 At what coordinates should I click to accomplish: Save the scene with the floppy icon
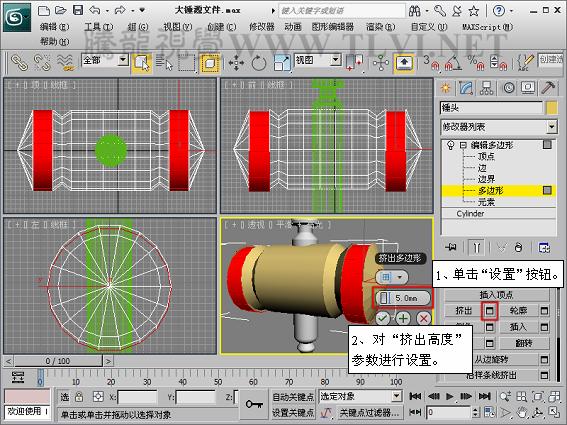[78, 10]
